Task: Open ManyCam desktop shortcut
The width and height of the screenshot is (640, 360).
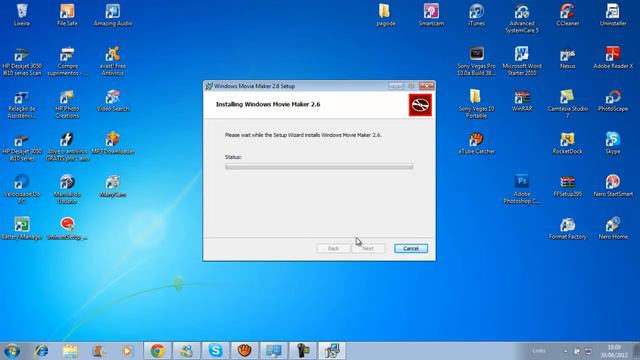Action: pos(113,186)
